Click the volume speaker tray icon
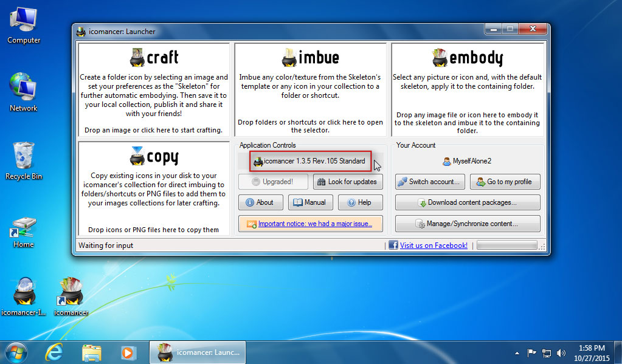Viewport: 622px width, 364px height. coord(561,352)
